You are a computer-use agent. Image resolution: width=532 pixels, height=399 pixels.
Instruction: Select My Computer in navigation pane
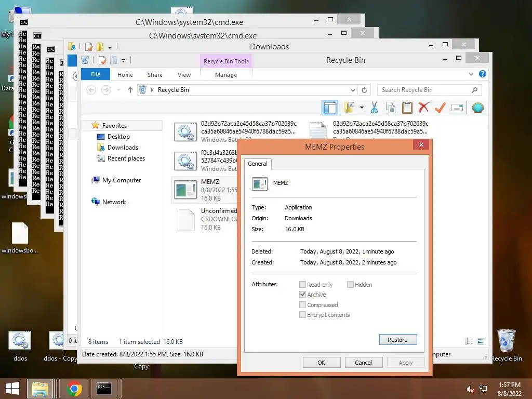click(x=122, y=180)
